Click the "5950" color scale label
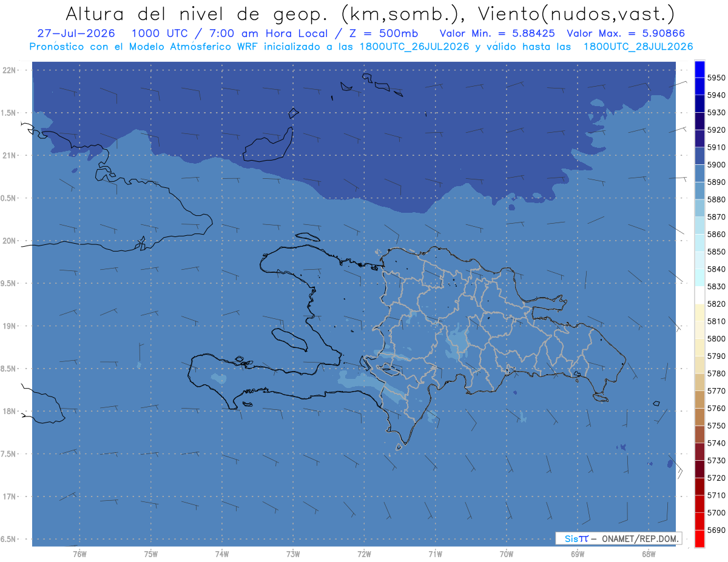Viewport: 728px width, 562px height. pyautogui.click(x=716, y=78)
